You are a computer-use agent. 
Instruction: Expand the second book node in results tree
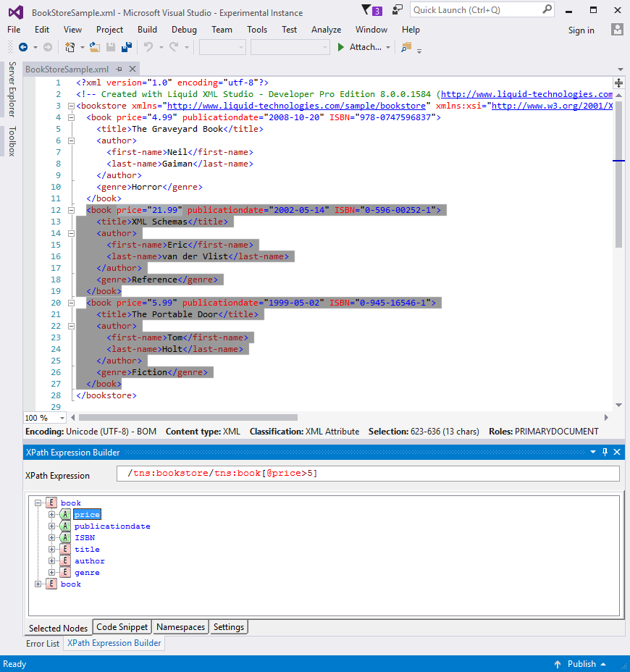coord(38,584)
